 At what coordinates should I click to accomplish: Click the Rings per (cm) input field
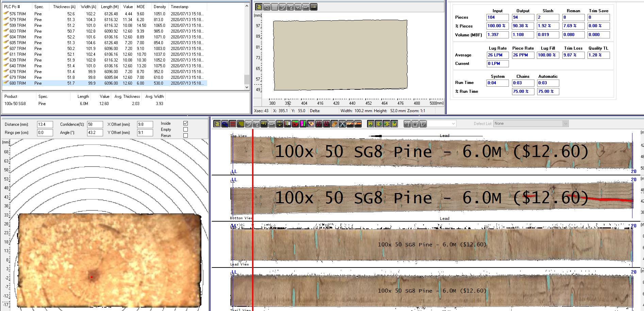45,133
